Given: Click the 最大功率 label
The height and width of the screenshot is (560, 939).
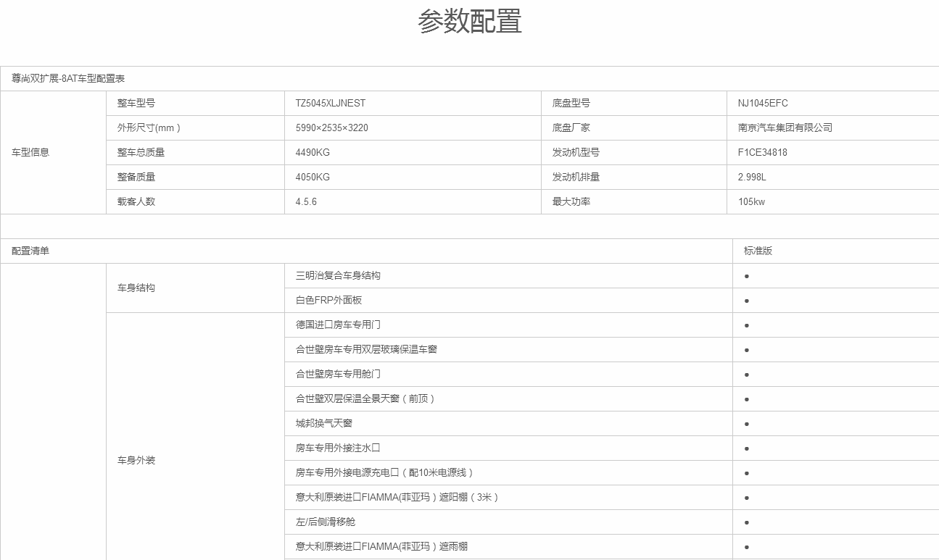Looking at the screenshot, I should point(571,201).
